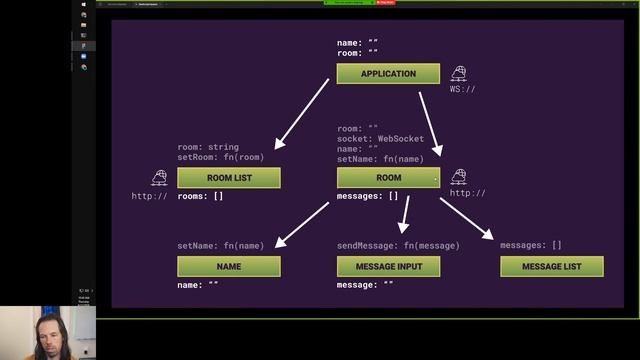640x360 pixels.
Task: Click the http:// label left of ROOM LIST
Action: point(149,196)
